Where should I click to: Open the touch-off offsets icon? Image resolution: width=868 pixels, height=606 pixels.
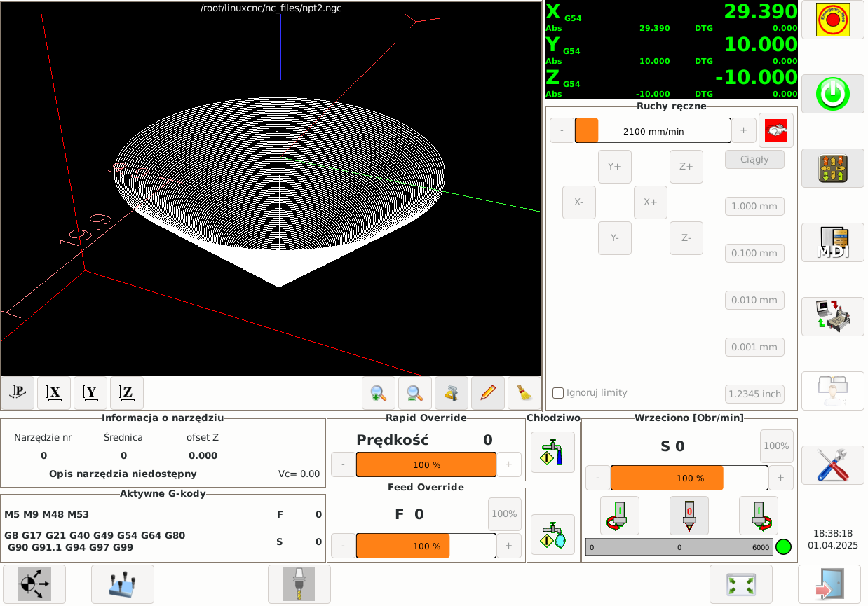[x=123, y=584]
